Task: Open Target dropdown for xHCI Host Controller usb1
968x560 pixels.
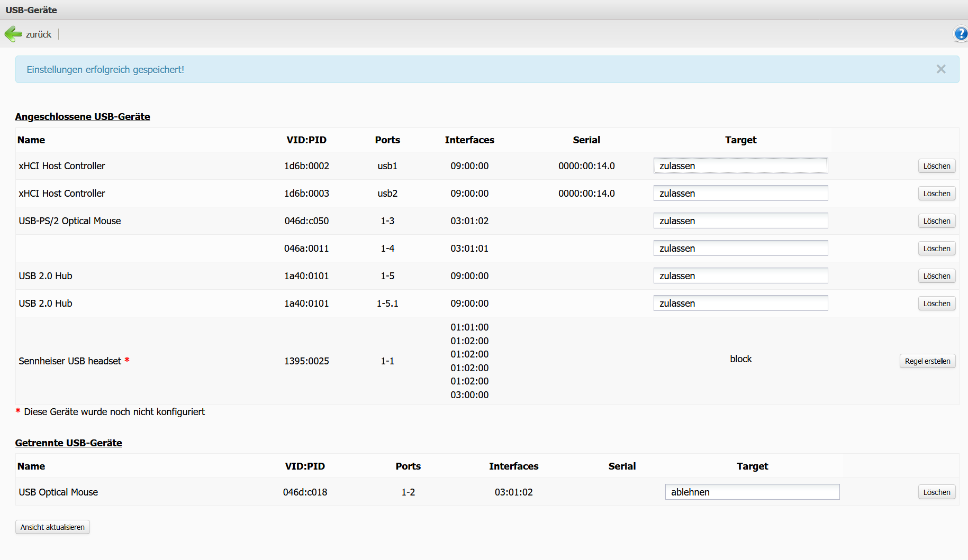Action: tap(740, 166)
